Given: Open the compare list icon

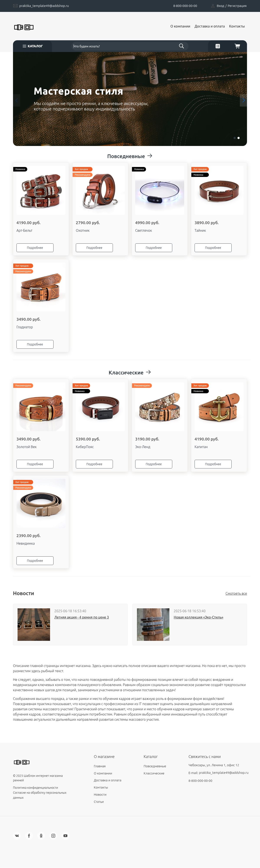Looking at the screenshot, I should pyautogui.click(x=218, y=46).
